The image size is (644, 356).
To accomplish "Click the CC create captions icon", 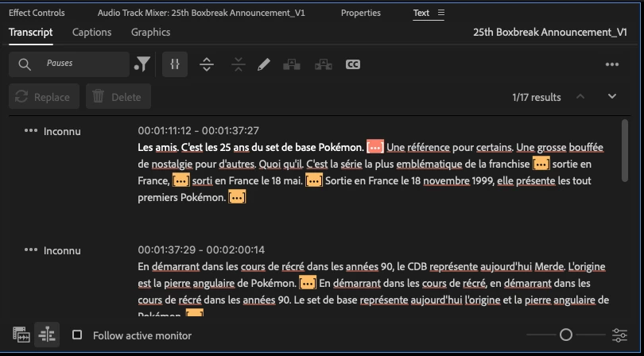I will tap(353, 64).
